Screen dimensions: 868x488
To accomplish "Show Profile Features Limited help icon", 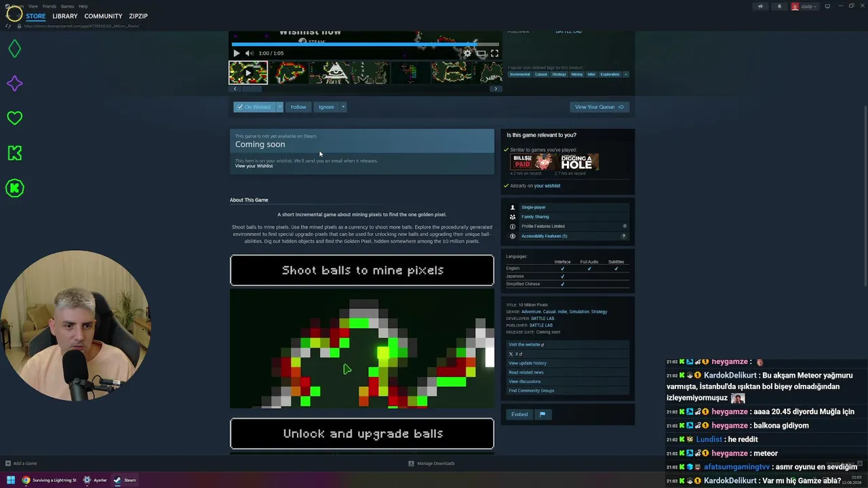I will tap(625, 226).
